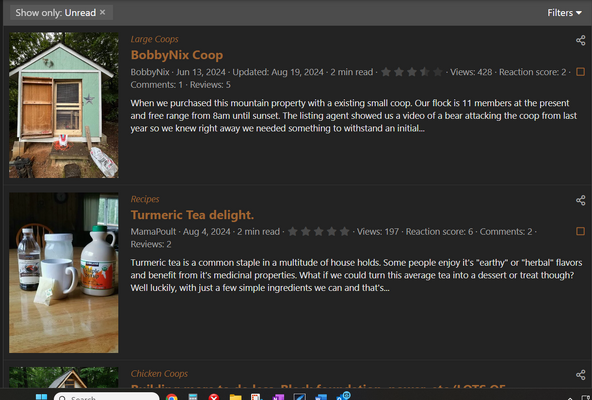Click the 'Aug 4, 2024' post date
Screen dimensions: 592x400
click(x=207, y=232)
